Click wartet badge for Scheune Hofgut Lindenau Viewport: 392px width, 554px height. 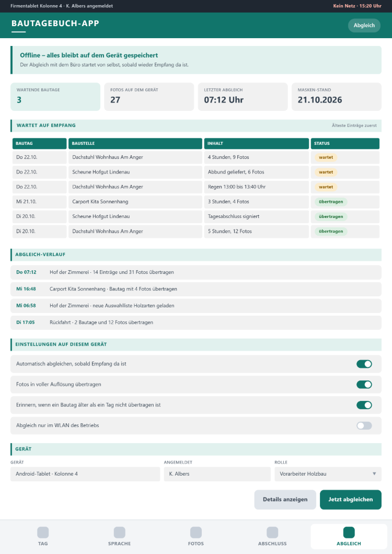[326, 172]
